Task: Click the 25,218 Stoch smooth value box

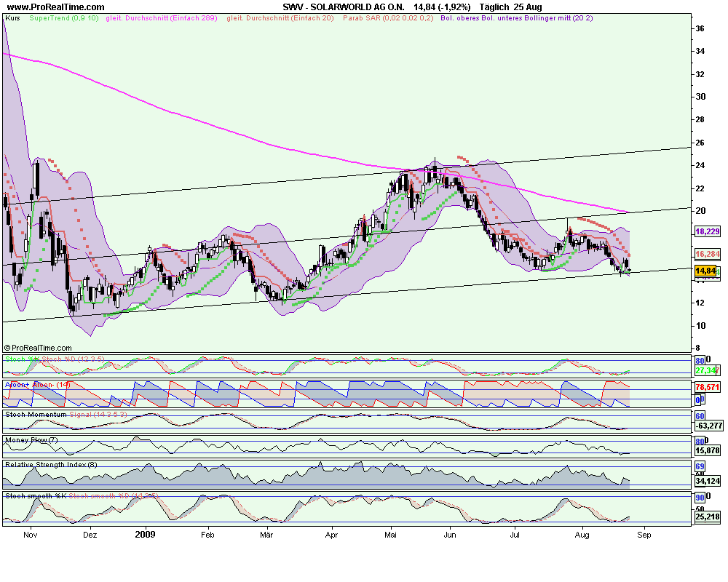Action: click(x=708, y=516)
